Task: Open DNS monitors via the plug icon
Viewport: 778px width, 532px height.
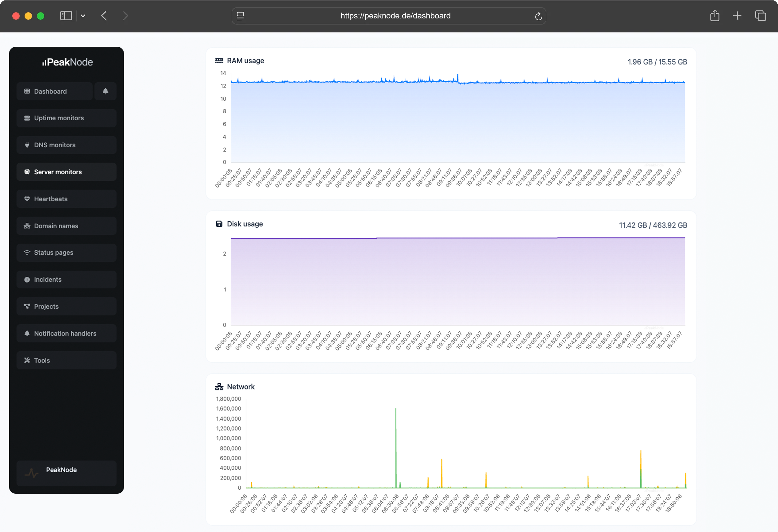Action: pyautogui.click(x=27, y=145)
